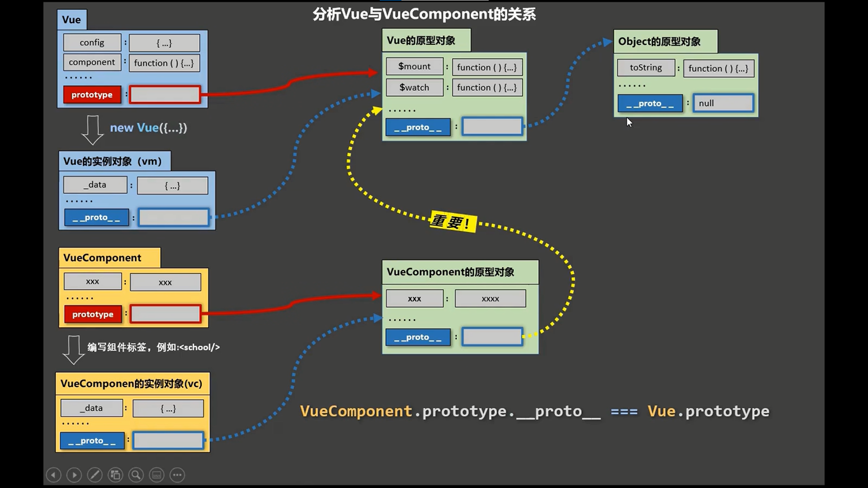This screenshot has height=488, width=868.
Task: Click '__proto__' label in vc box
Action: tap(92, 441)
